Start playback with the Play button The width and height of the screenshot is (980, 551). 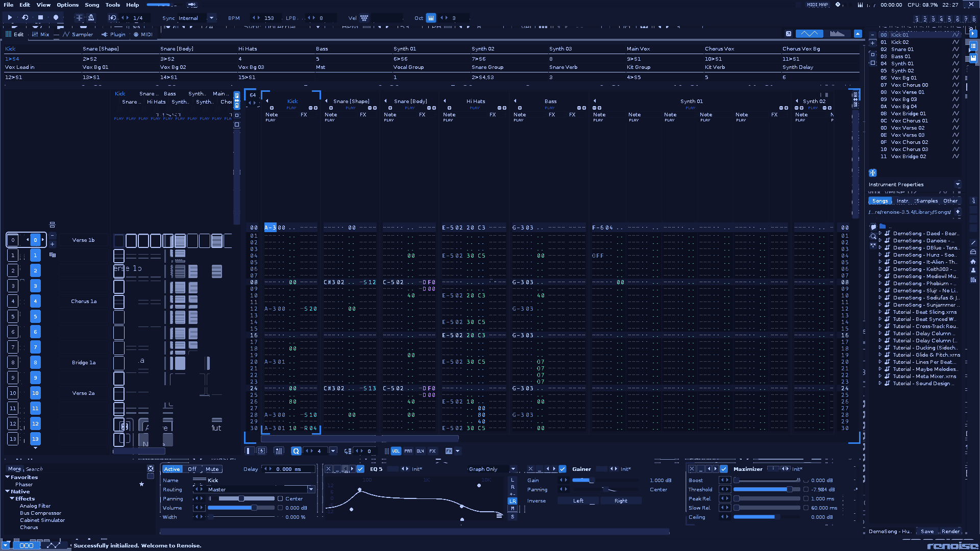(x=10, y=17)
